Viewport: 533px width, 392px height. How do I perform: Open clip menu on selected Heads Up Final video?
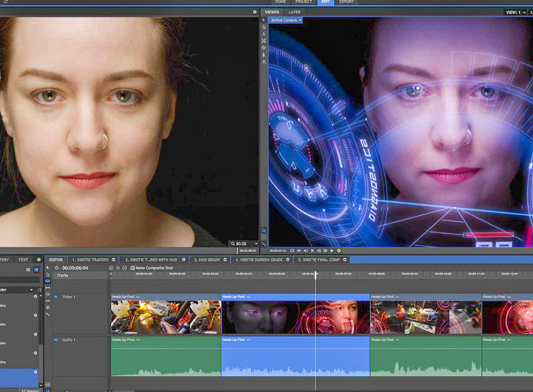(249, 297)
